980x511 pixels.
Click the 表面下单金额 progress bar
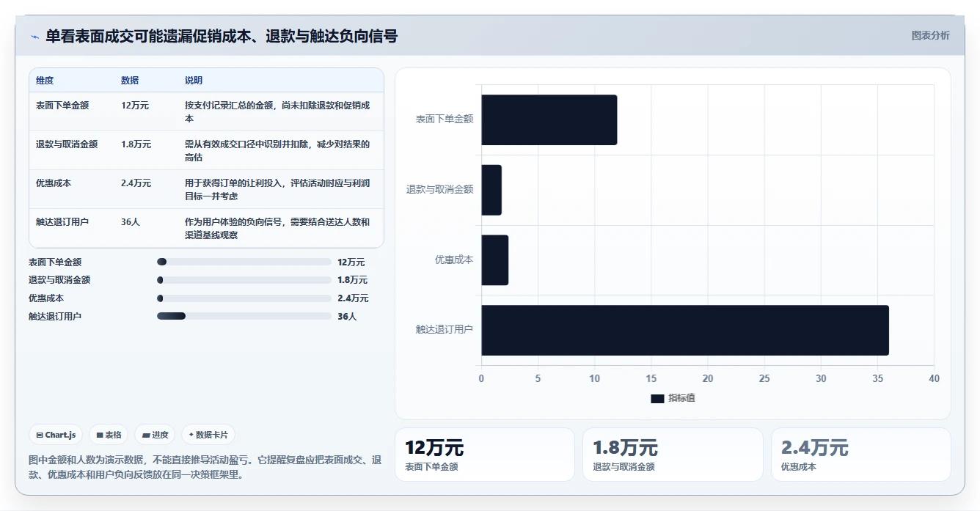[244, 262]
